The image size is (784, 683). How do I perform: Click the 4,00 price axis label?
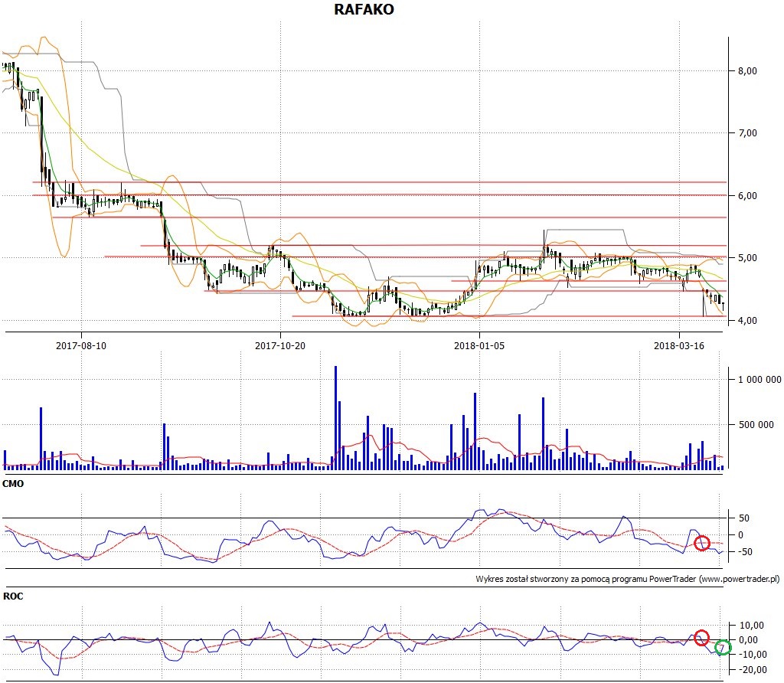point(747,320)
